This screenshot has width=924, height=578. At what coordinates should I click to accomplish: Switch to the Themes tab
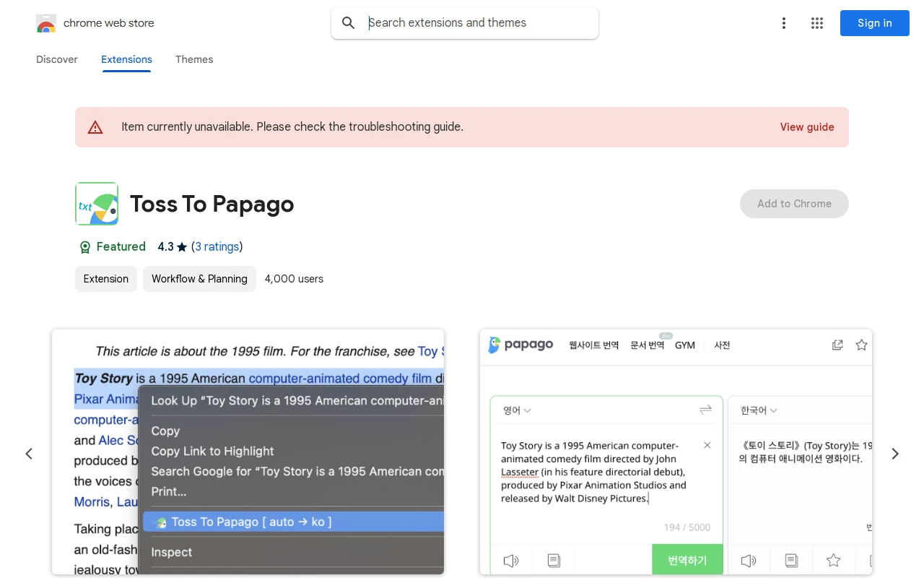194,59
